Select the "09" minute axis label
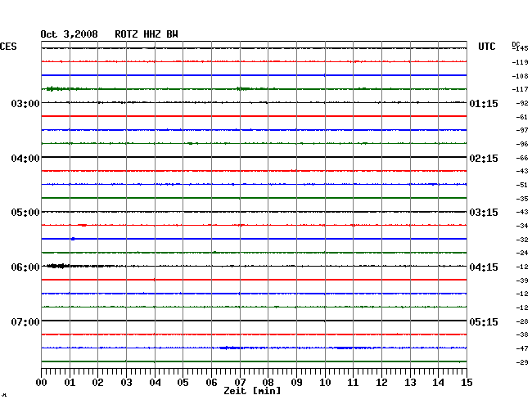This screenshot has height=404, width=532. (x=296, y=383)
